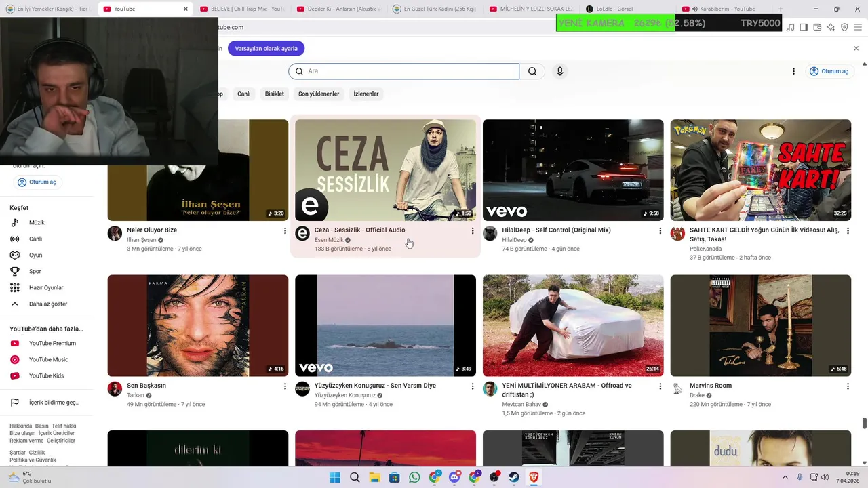868x488 pixels.
Task: Open Canlı in the Keşfet sidebar
Action: click(46, 239)
